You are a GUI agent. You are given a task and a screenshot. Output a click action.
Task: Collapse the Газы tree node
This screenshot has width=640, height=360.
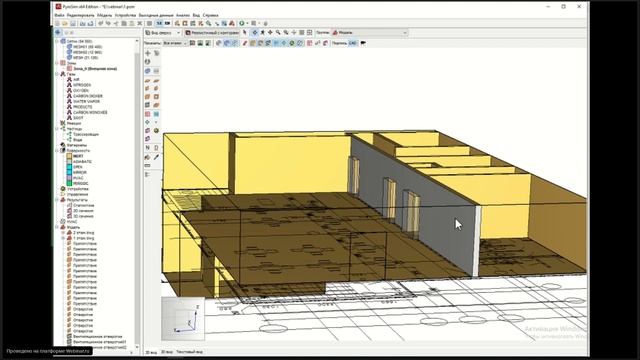click(x=57, y=74)
